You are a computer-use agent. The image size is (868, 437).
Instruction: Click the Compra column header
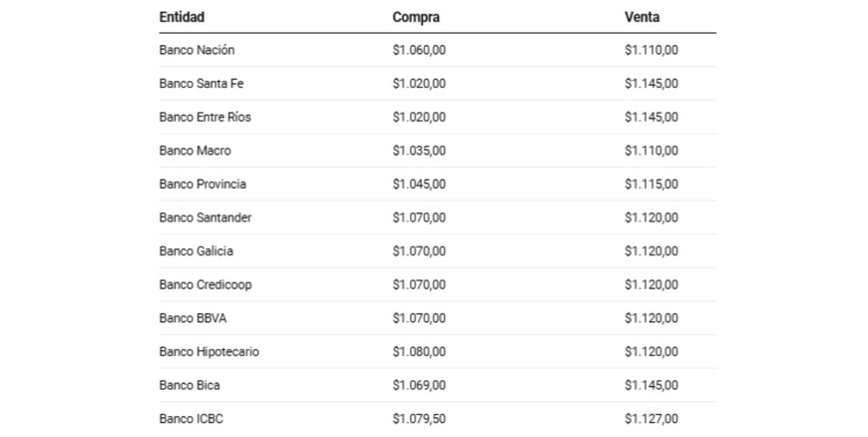pyautogui.click(x=416, y=17)
